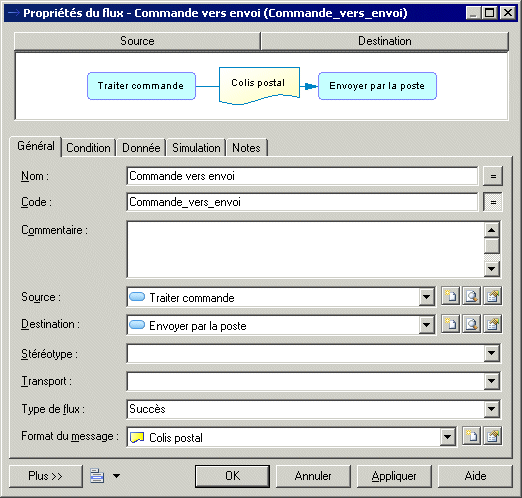This screenshot has height=498, width=522.
Task: Toggle the equals button next to Code
Action: tap(493, 202)
